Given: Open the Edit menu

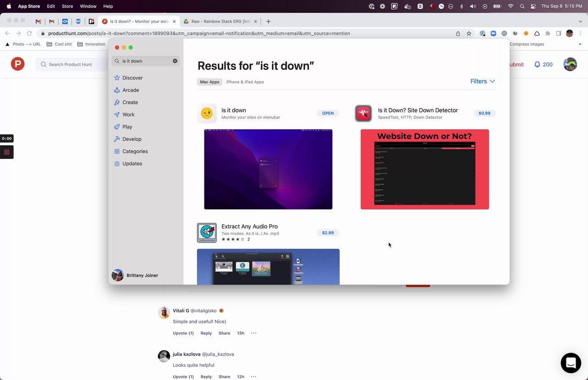Looking at the screenshot, I should click(51, 6).
